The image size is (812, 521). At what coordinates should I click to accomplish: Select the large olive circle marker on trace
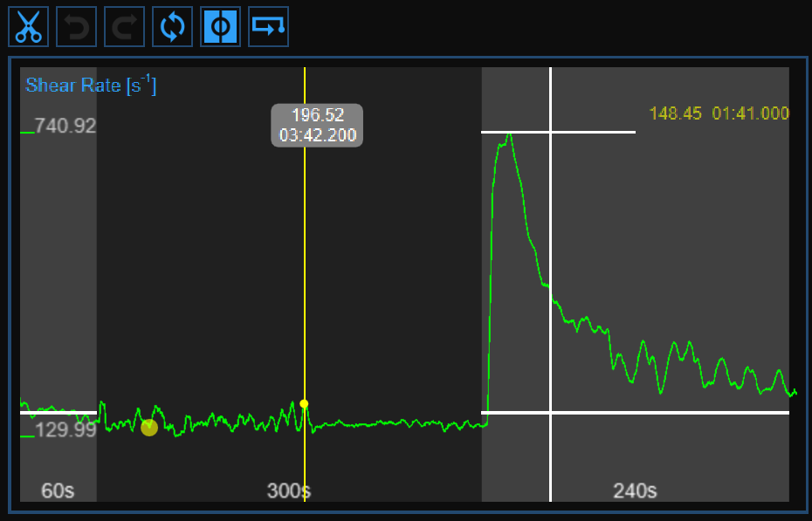click(149, 427)
